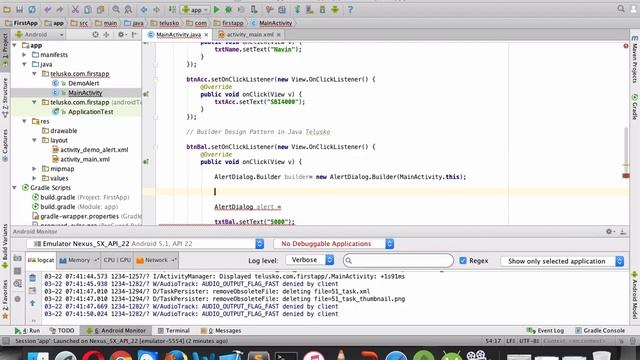Click the Undo arrow icon

point(48,9)
